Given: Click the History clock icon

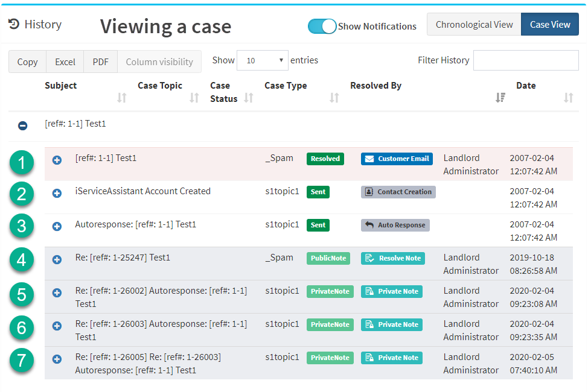Looking at the screenshot, I should point(14,24).
